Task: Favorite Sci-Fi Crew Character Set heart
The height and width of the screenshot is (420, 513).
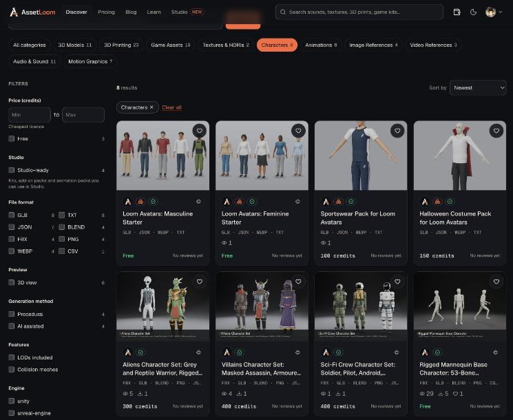Action: 397,282
